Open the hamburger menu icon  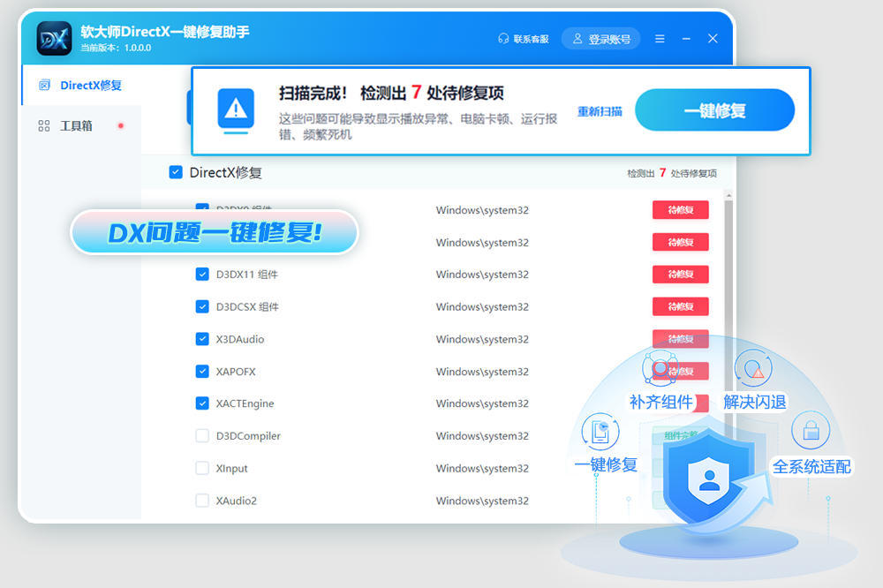[x=660, y=38]
